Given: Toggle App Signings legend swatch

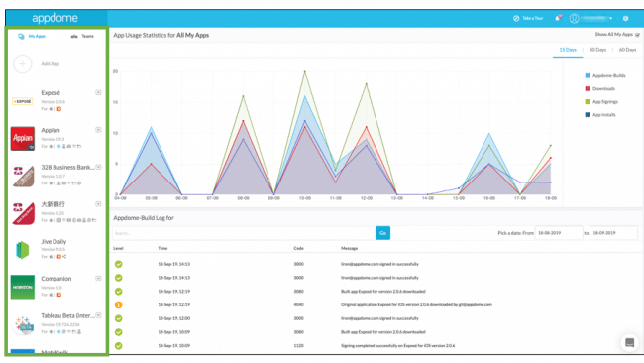Looking at the screenshot, I should click(x=588, y=101).
